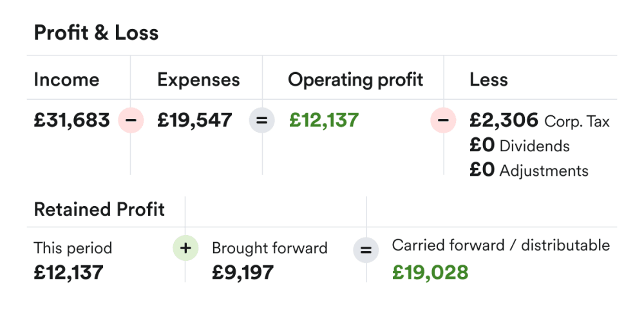Select the Less column header

click(489, 80)
